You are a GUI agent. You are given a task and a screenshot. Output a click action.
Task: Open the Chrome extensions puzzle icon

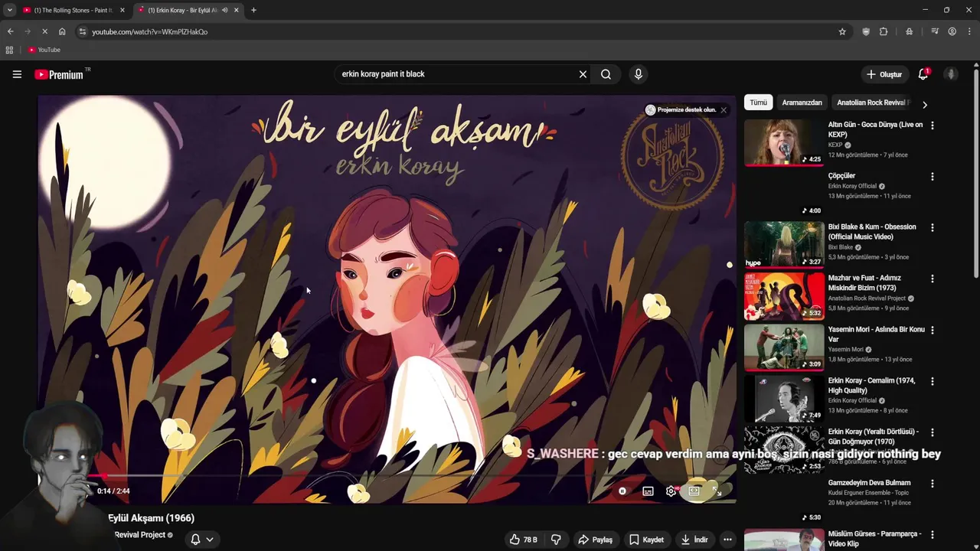[884, 31]
